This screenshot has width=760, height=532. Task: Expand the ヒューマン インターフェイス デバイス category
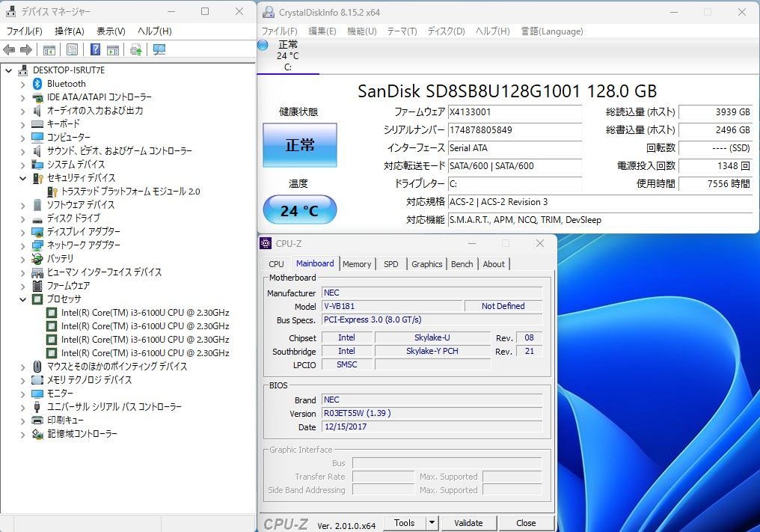22,272
